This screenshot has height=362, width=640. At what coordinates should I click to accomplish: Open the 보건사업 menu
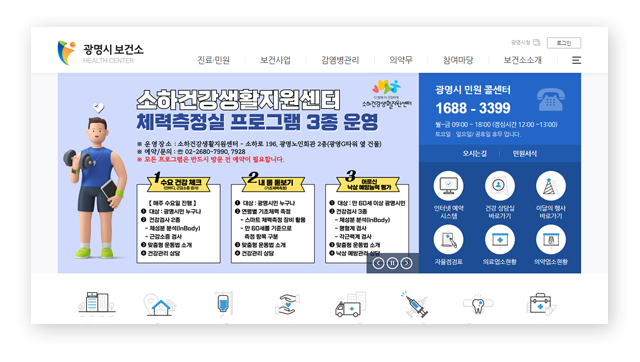click(x=276, y=60)
